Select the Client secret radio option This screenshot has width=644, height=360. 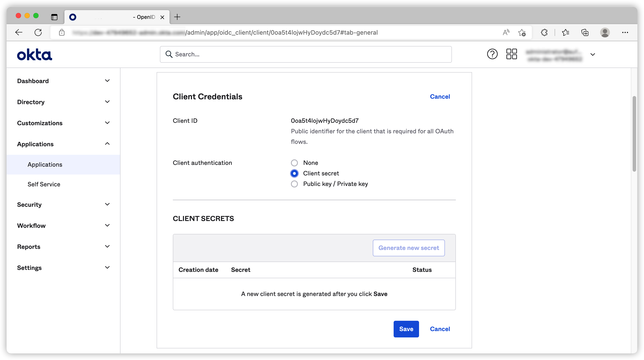click(x=294, y=173)
